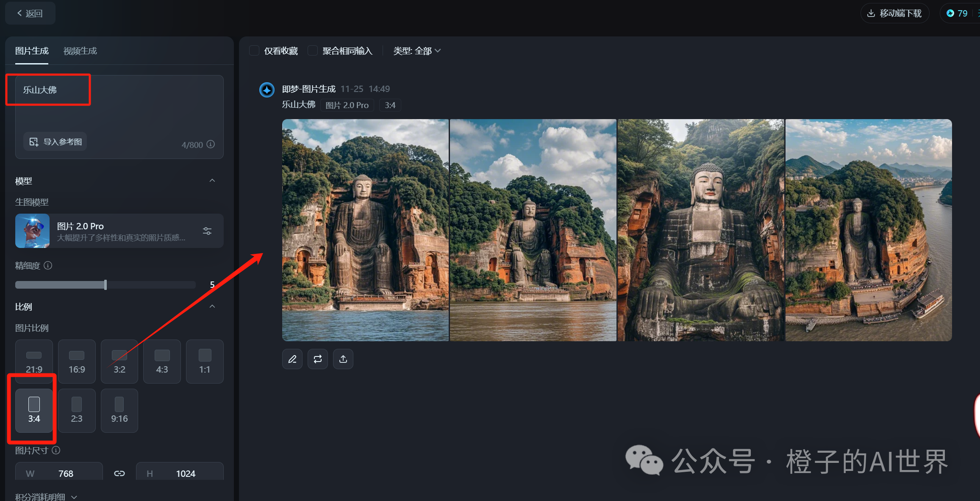Click the edit pencil icon below images
Image resolution: width=980 pixels, height=501 pixels.
tap(292, 359)
